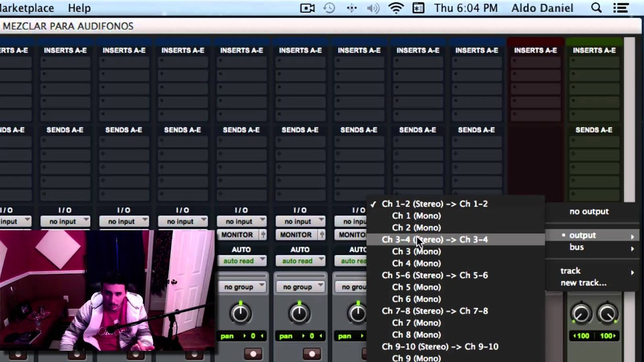Open the FaceTime camera status icon
This screenshot has width=644, height=362.
[307, 8]
